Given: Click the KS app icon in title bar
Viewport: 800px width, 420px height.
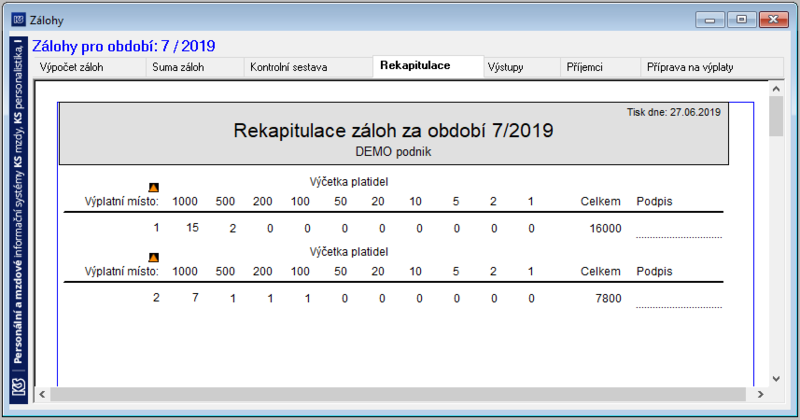Looking at the screenshot, I should pyautogui.click(x=18, y=19).
